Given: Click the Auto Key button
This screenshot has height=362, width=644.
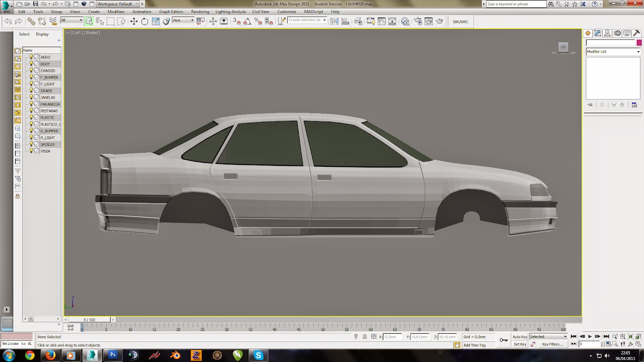Looking at the screenshot, I should 520,337.
